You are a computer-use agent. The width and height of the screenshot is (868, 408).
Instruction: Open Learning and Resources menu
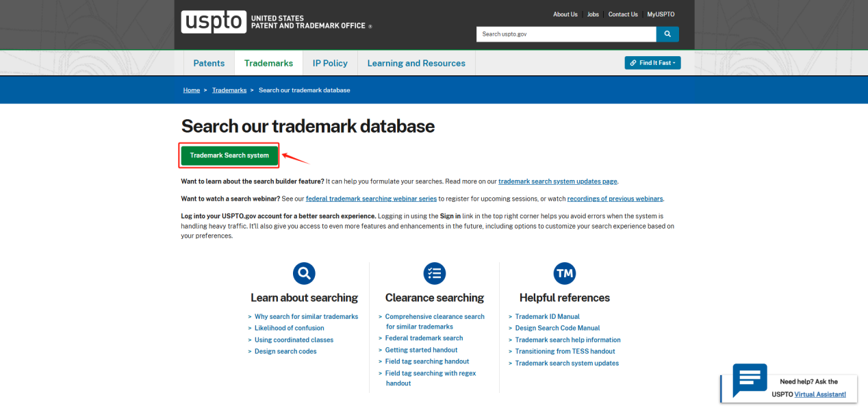[416, 63]
